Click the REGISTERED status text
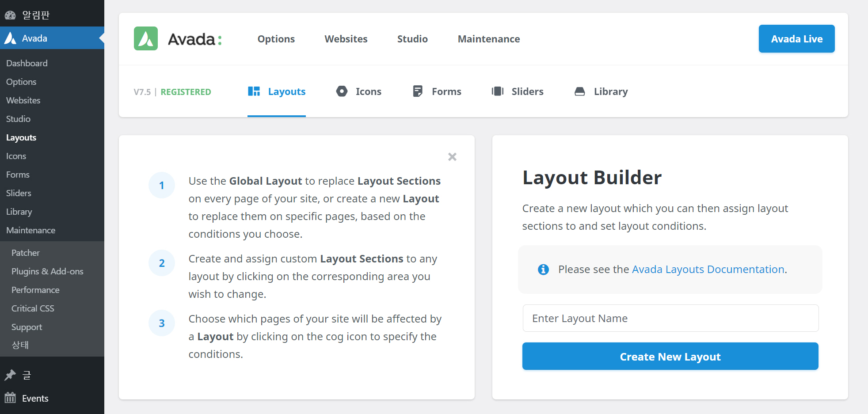Screen dimensions: 868x414 pos(186,92)
